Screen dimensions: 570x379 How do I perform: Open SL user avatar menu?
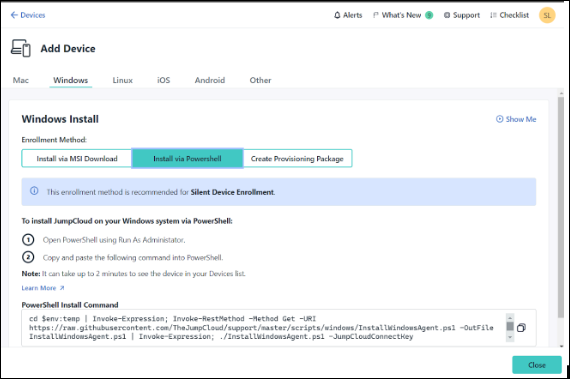[547, 15]
